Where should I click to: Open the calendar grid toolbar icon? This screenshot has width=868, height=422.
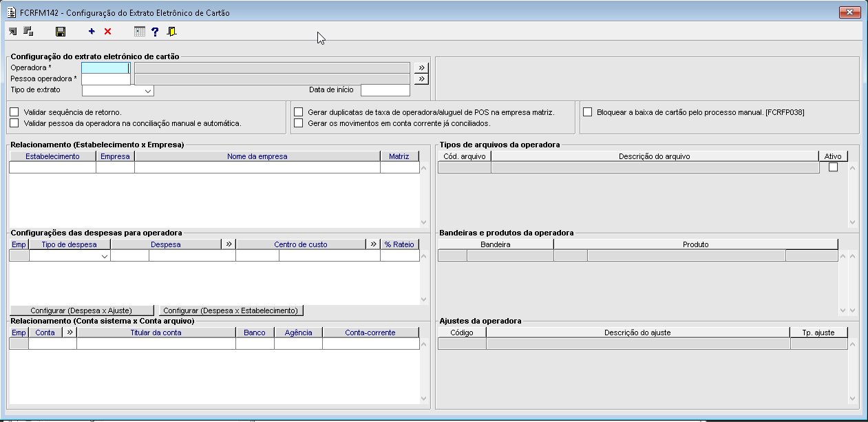tap(140, 31)
